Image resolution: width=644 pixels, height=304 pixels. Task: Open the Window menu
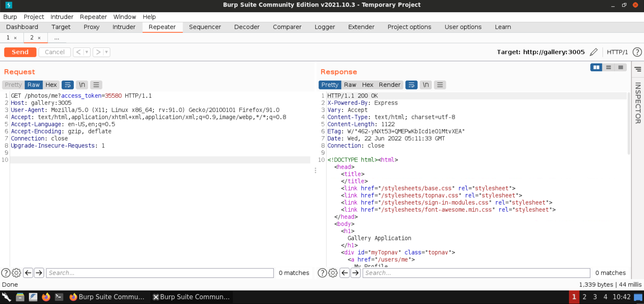[124, 17]
